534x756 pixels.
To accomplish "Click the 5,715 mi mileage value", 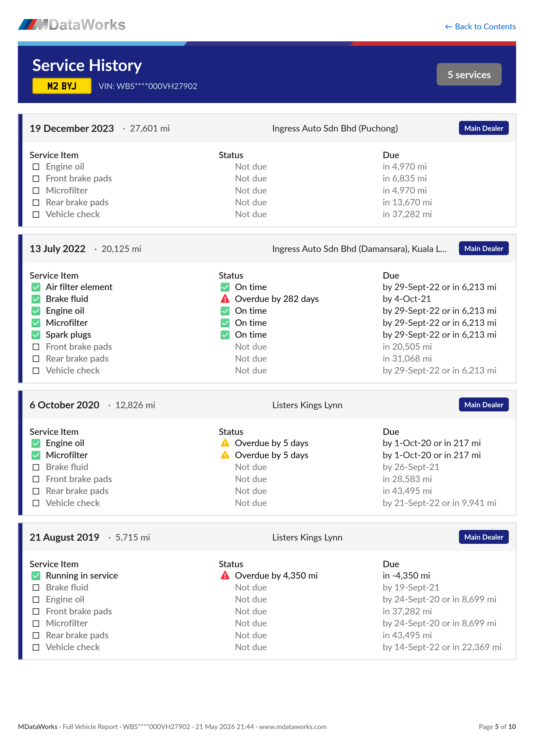I will click(133, 537).
